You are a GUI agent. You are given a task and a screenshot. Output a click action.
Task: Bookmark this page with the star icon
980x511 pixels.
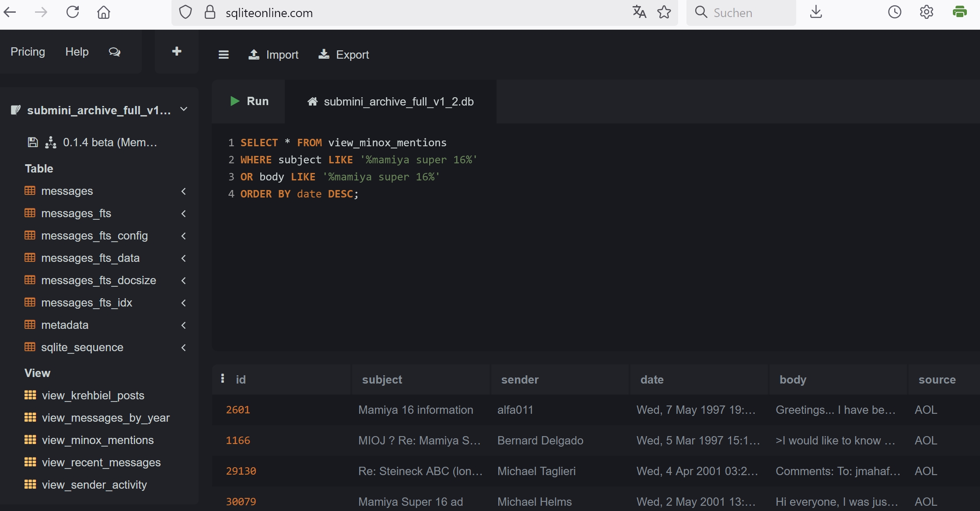coord(664,12)
